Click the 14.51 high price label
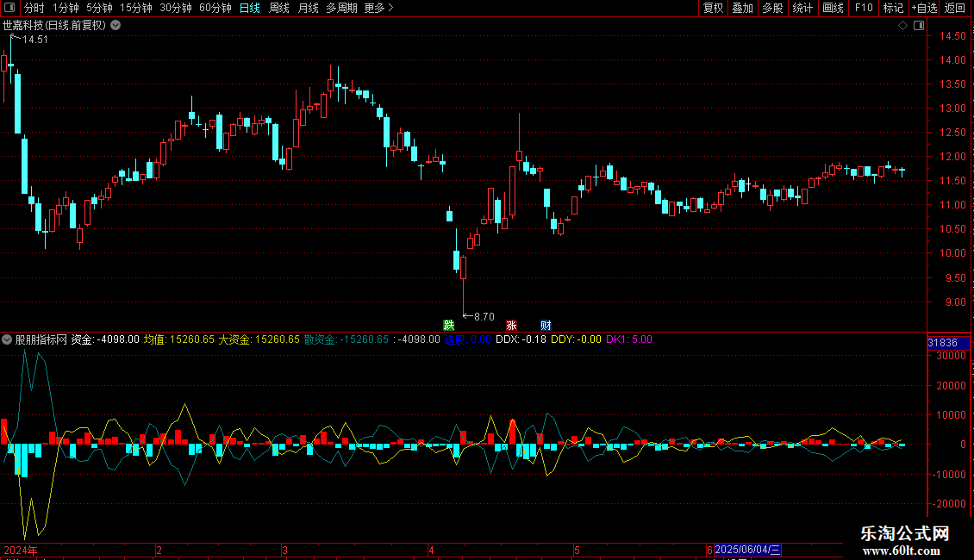 point(34,40)
